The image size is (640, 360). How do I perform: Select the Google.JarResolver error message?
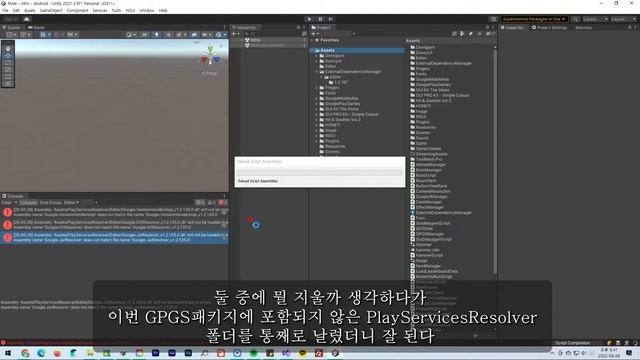[x=114, y=238]
